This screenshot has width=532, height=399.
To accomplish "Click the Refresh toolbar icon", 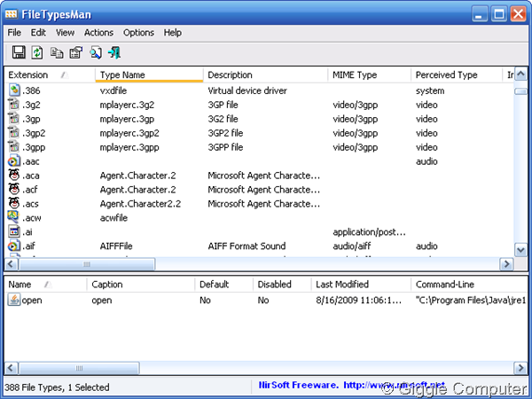I will coord(37,52).
